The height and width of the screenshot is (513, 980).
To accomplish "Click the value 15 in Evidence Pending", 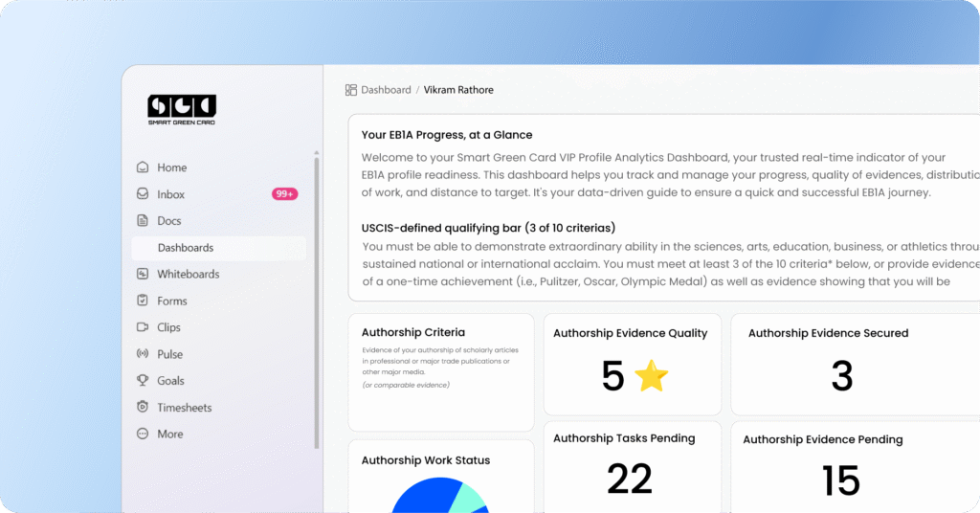I will click(x=840, y=480).
